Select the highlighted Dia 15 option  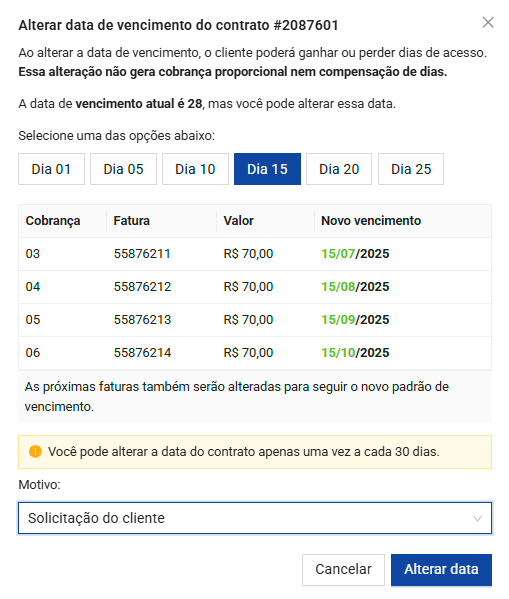pyautogui.click(x=267, y=169)
